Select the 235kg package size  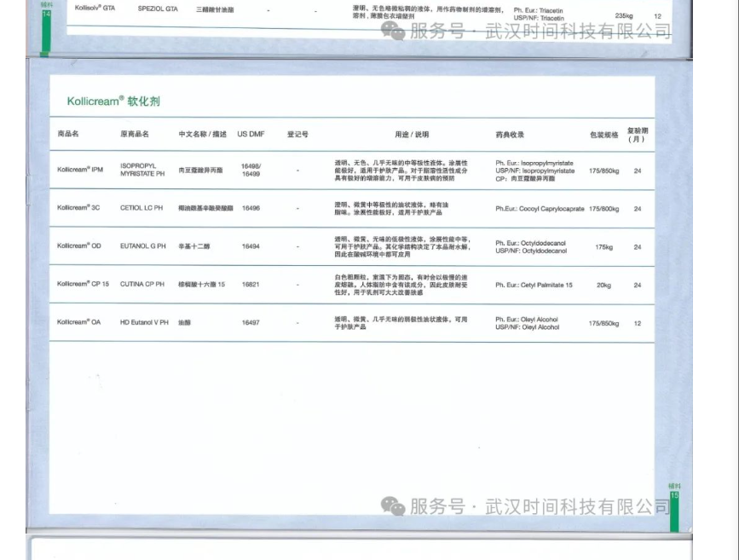point(624,15)
